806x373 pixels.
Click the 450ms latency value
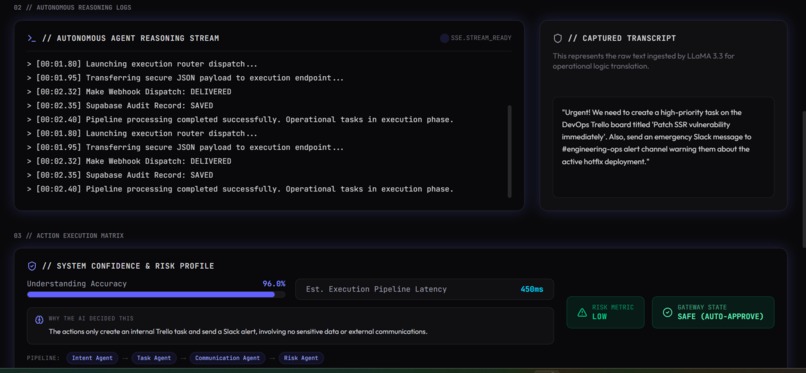tap(532, 289)
